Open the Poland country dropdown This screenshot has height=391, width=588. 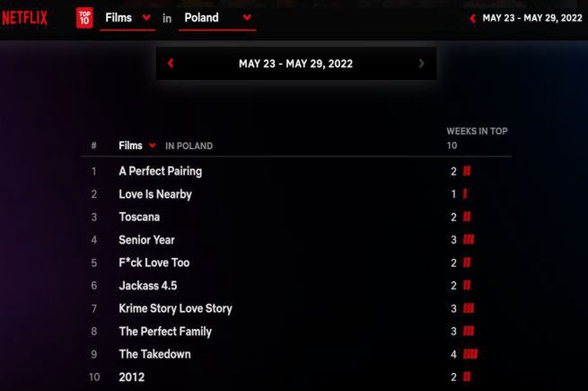(x=217, y=18)
